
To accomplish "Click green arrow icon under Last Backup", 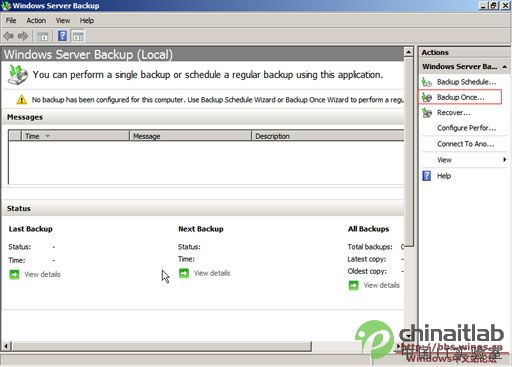I will (14, 274).
